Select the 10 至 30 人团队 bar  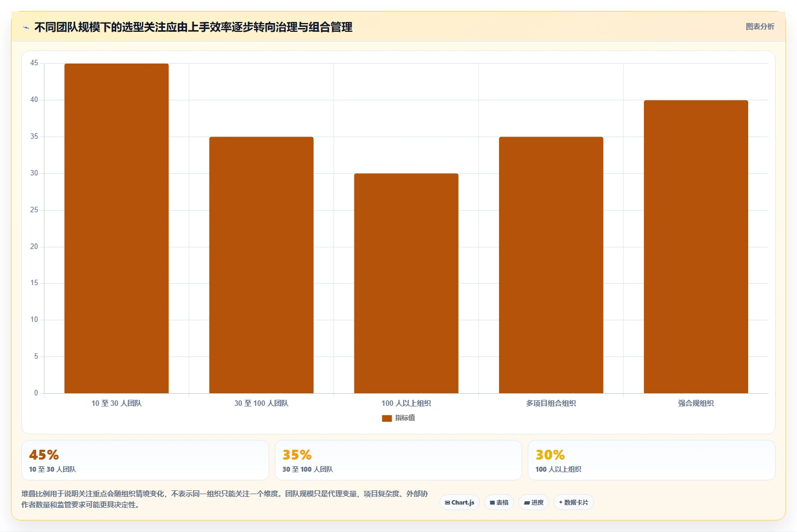[116, 228]
